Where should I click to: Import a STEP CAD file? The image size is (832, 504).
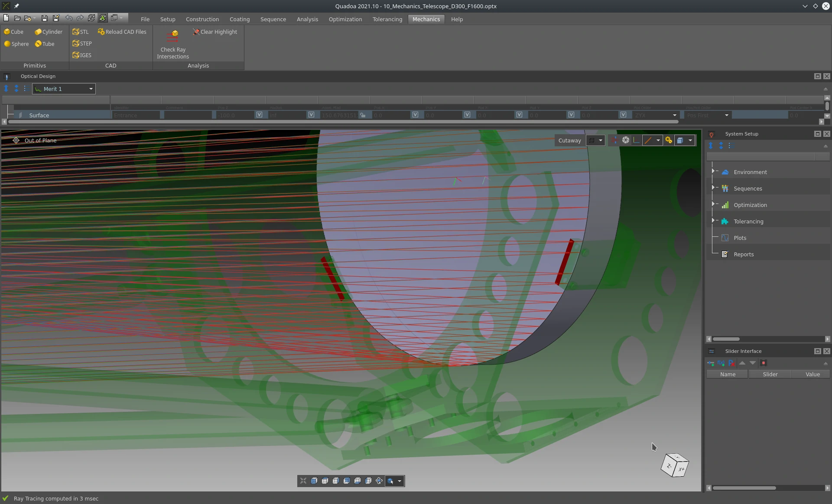(82, 43)
